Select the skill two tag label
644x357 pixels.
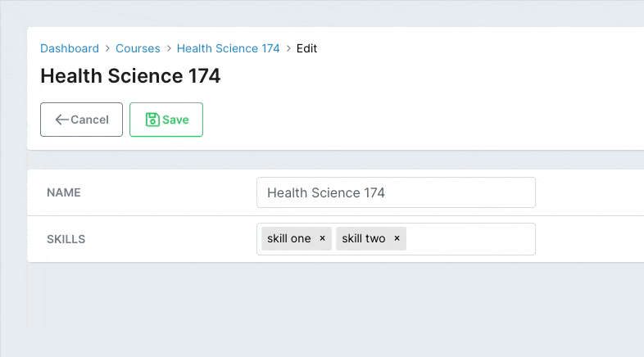coord(364,238)
